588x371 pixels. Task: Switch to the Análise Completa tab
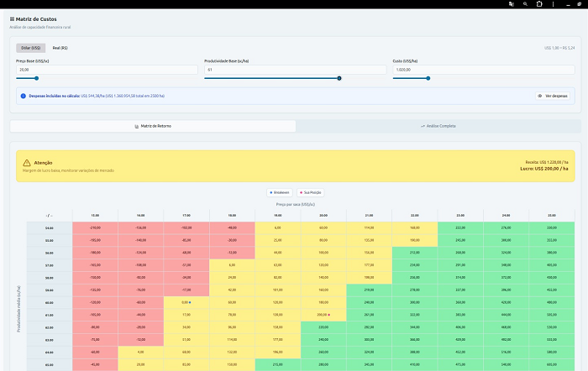(x=438, y=126)
